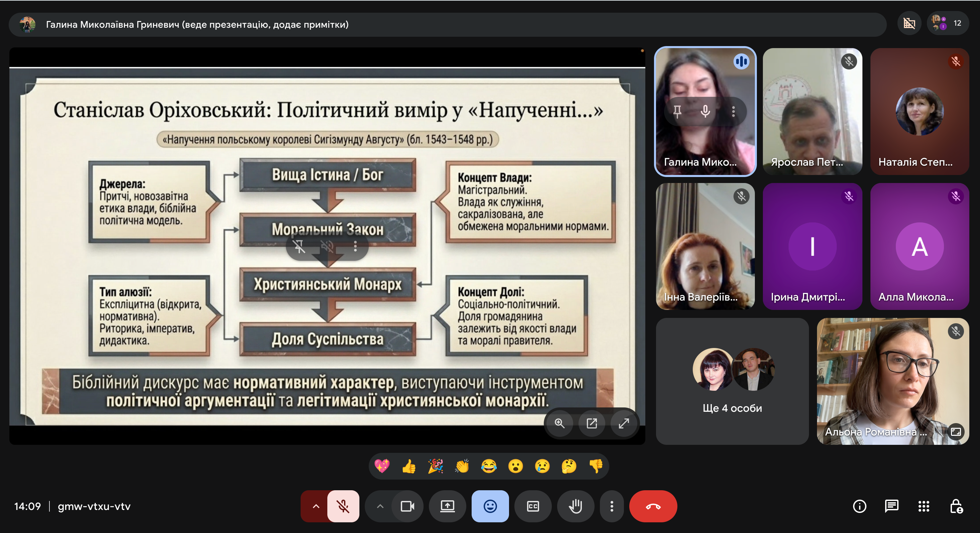This screenshot has height=533, width=980.
Task: Turn on closed captions
Action: [533, 506]
